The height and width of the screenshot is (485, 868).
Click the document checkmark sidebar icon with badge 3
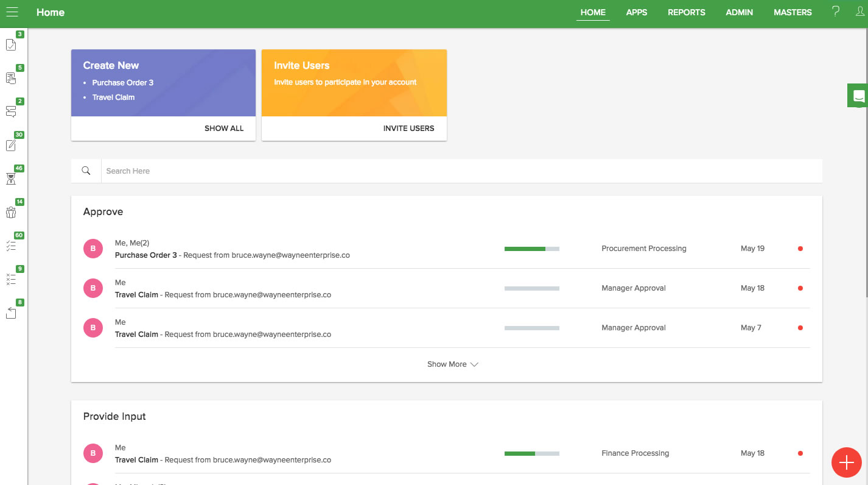coord(11,45)
